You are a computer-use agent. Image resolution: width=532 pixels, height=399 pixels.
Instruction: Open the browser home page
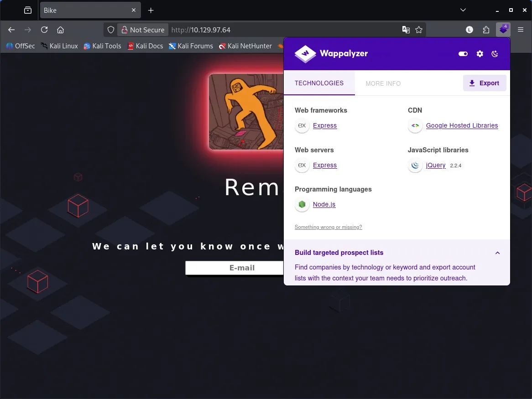click(60, 30)
